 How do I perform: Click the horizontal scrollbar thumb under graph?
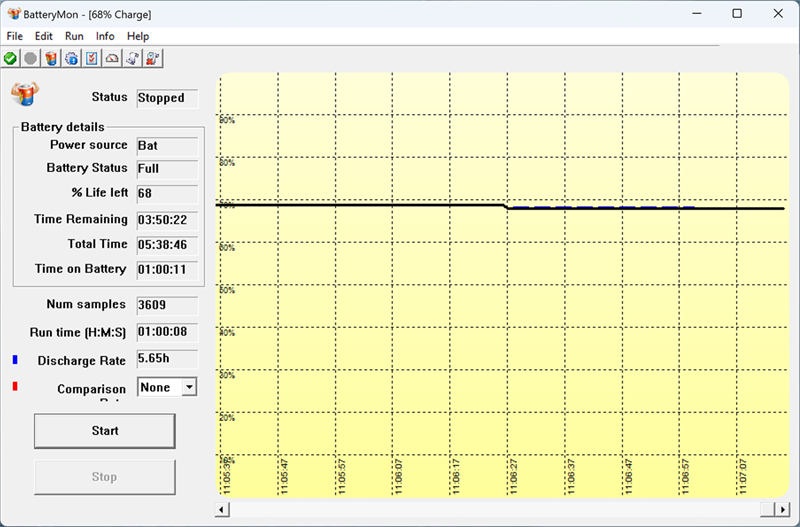[x=768, y=509]
